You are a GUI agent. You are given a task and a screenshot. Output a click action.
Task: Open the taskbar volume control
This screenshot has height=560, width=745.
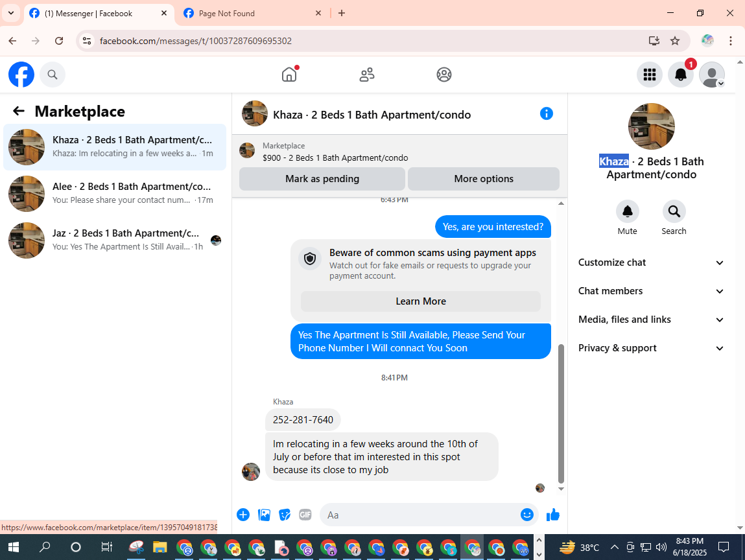click(661, 547)
